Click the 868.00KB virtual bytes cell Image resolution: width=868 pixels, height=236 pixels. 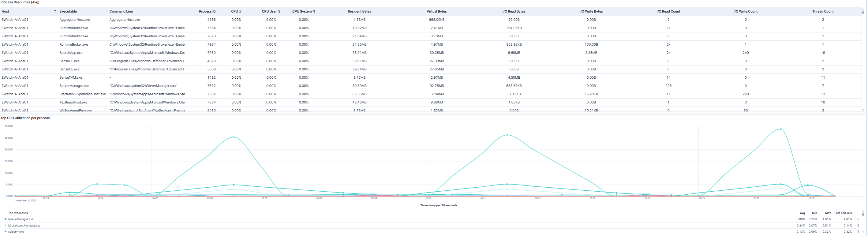point(437,20)
